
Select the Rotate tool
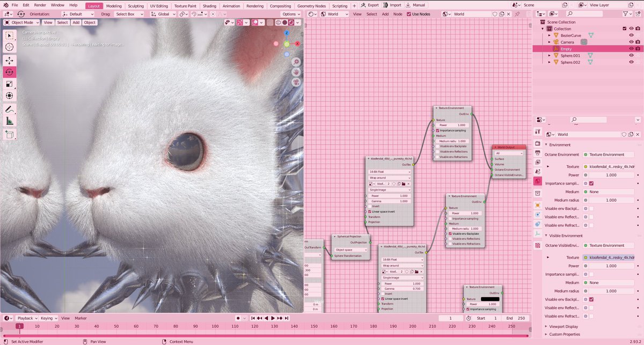[10, 72]
